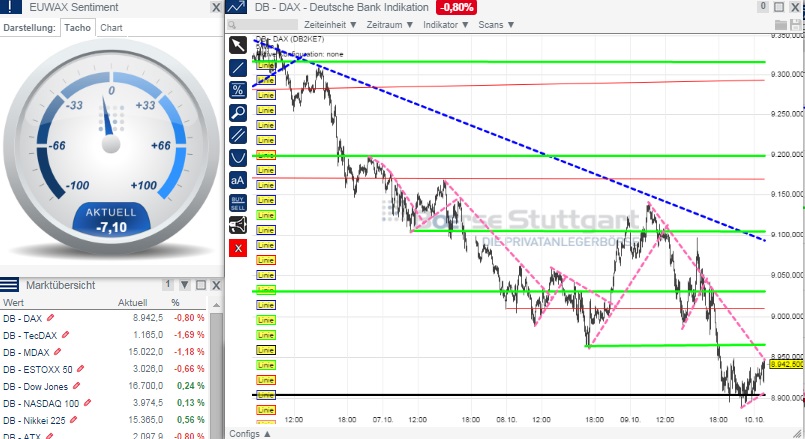Click the -0,80% red badge in chart title

(456, 7)
